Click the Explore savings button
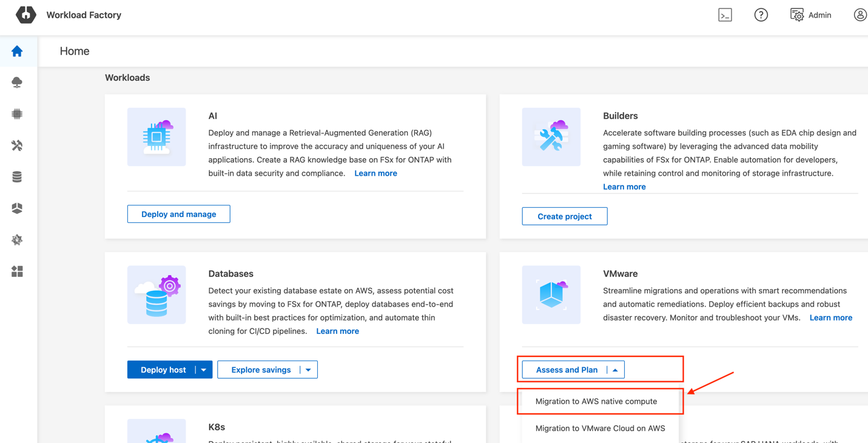This screenshot has height=443, width=868. click(x=260, y=370)
